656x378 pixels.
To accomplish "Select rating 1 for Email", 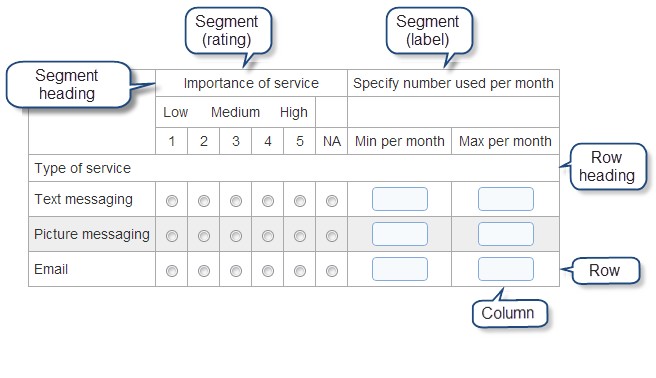I will point(172,271).
